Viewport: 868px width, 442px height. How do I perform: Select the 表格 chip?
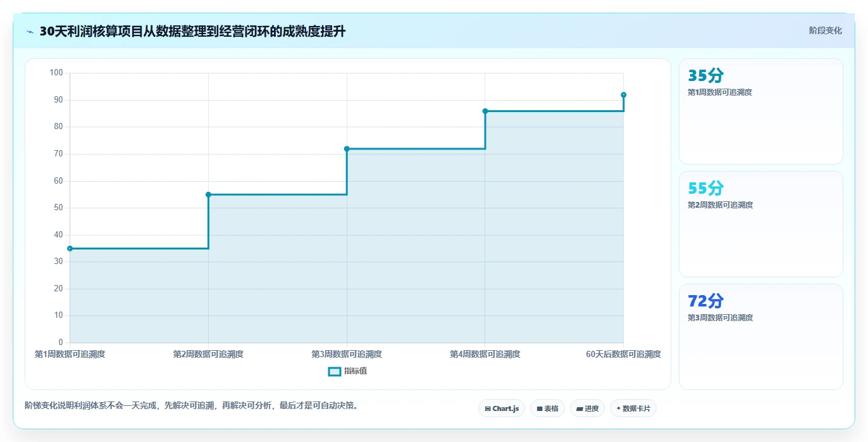547,408
